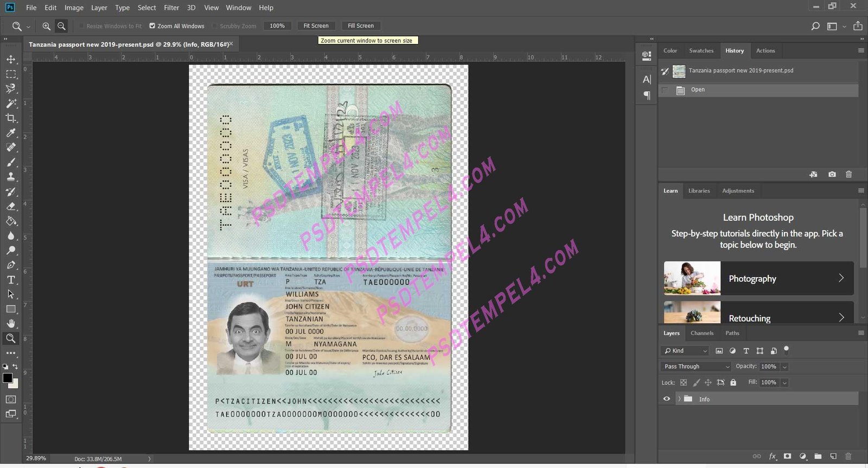Add layer style with fx icon
Viewport: 868px width, 468px height.
coord(773,457)
